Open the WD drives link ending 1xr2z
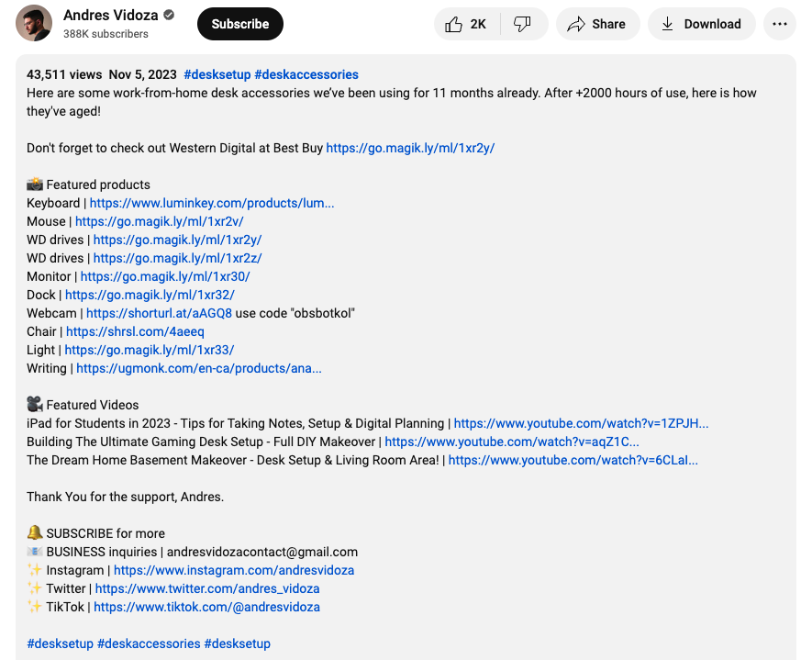Image resolution: width=812 pixels, height=660 pixels. (177, 258)
